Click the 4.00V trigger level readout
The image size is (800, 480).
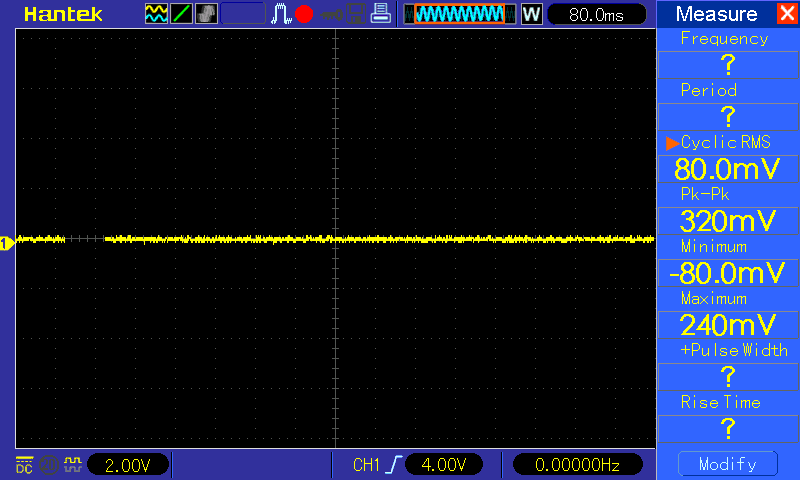tap(443, 465)
